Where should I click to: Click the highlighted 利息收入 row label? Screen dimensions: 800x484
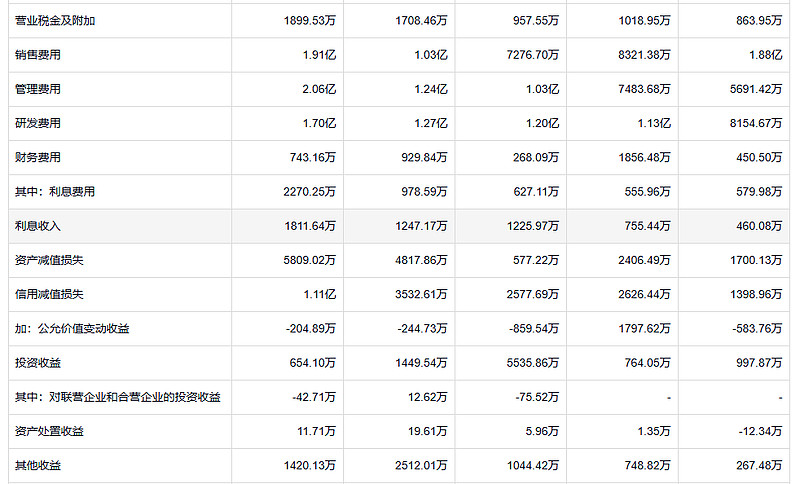click(38, 225)
